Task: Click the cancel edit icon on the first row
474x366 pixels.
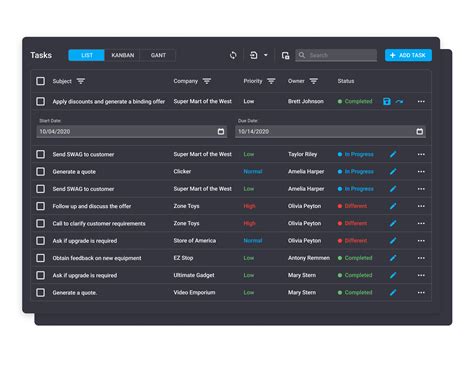Action: click(399, 101)
